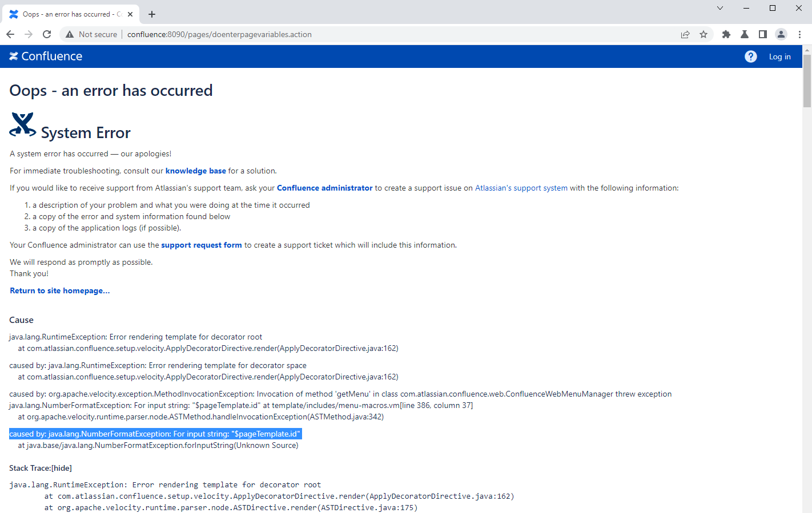Click the Confluence help question icon
Screen dimensions: 812x513
point(751,56)
